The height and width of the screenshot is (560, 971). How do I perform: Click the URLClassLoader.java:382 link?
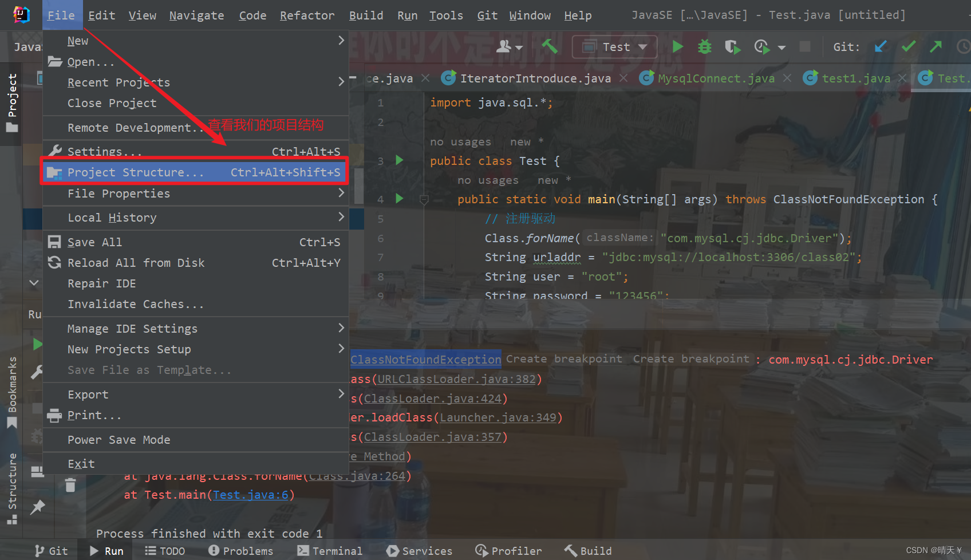point(456,379)
